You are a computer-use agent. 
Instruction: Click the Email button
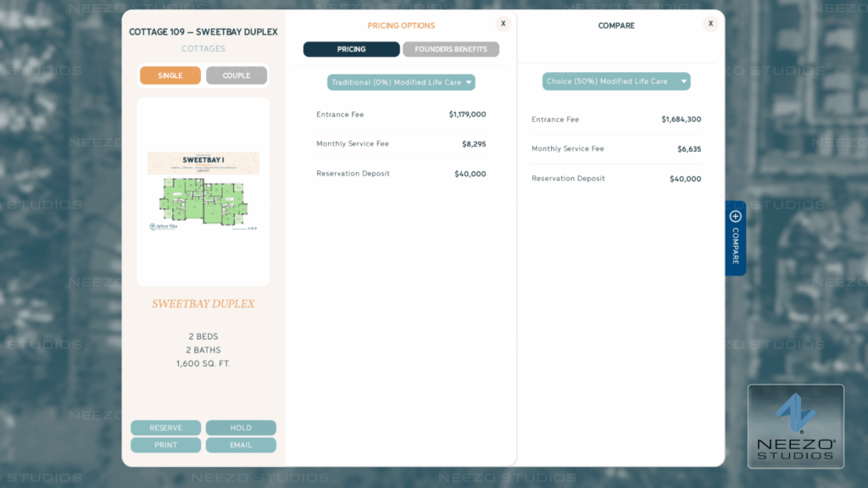[x=241, y=445]
